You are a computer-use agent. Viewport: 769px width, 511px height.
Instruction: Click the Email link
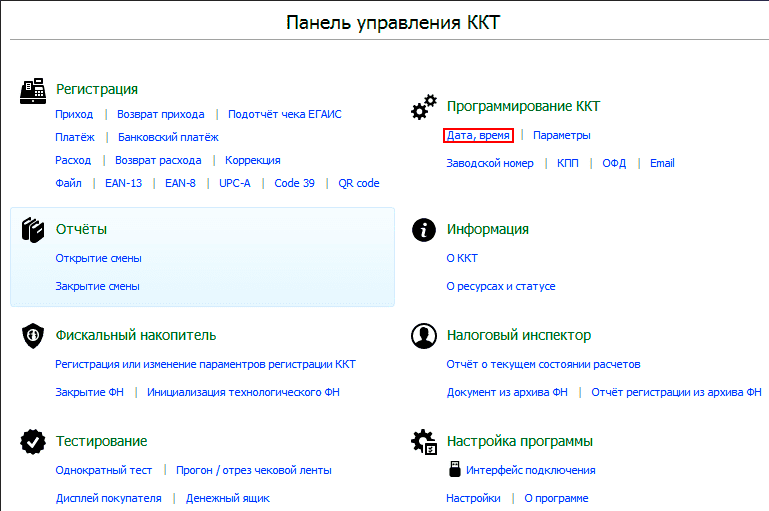662,163
